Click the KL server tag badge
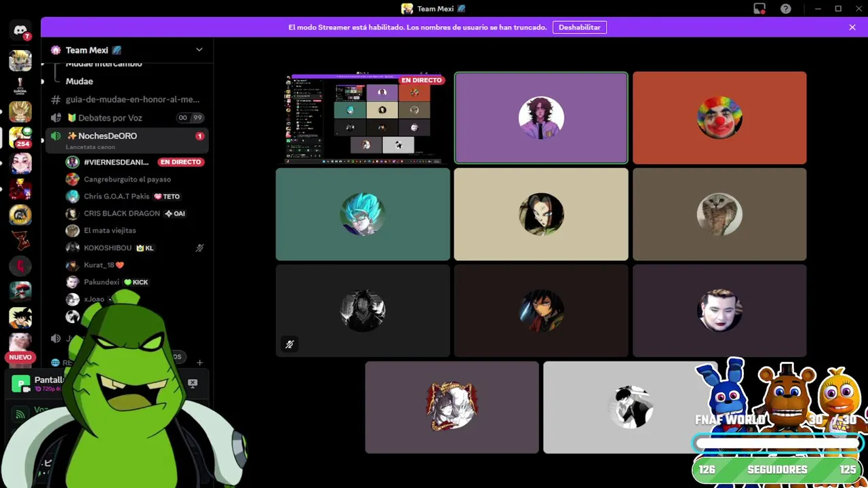This screenshot has height=488, width=868. click(x=145, y=248)
